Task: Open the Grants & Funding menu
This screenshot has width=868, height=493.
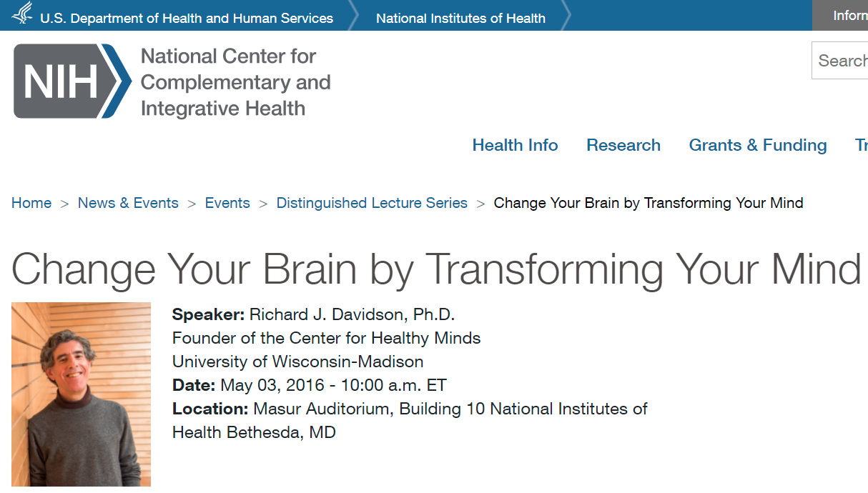Action: click(x=758, y=145)
